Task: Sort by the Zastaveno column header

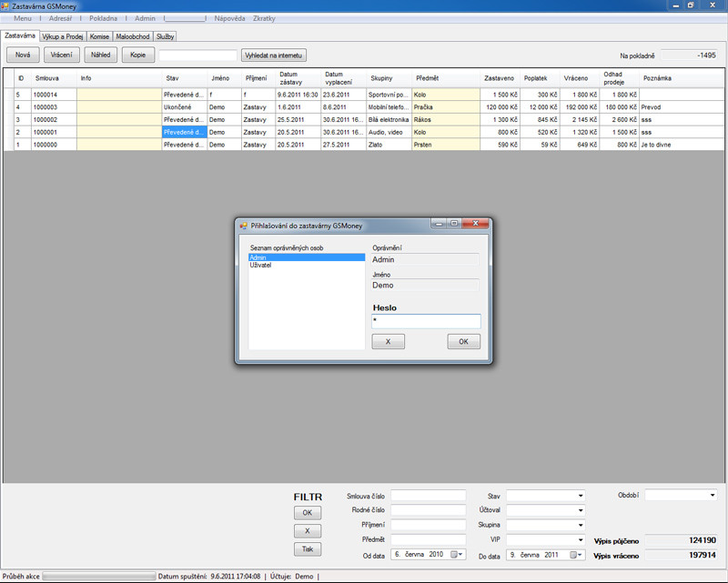Action: pyautogui.click(x=500, y=78)
